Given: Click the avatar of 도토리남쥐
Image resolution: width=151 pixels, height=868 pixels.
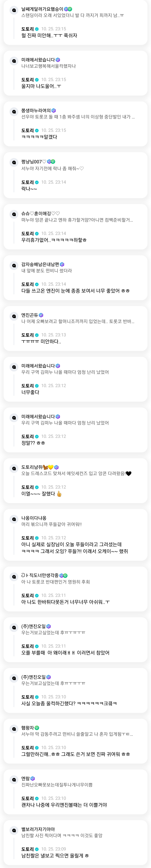Looking at the screenshot, I should (x=14, y=468).
